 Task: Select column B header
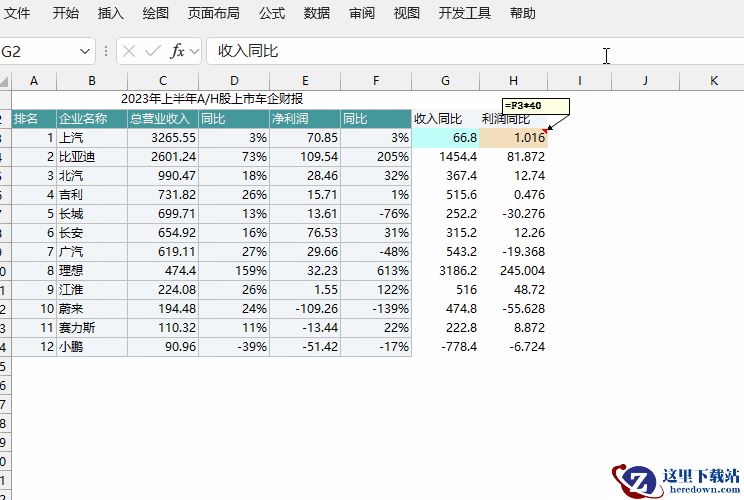pyautogui.click(x=92, y=81)
